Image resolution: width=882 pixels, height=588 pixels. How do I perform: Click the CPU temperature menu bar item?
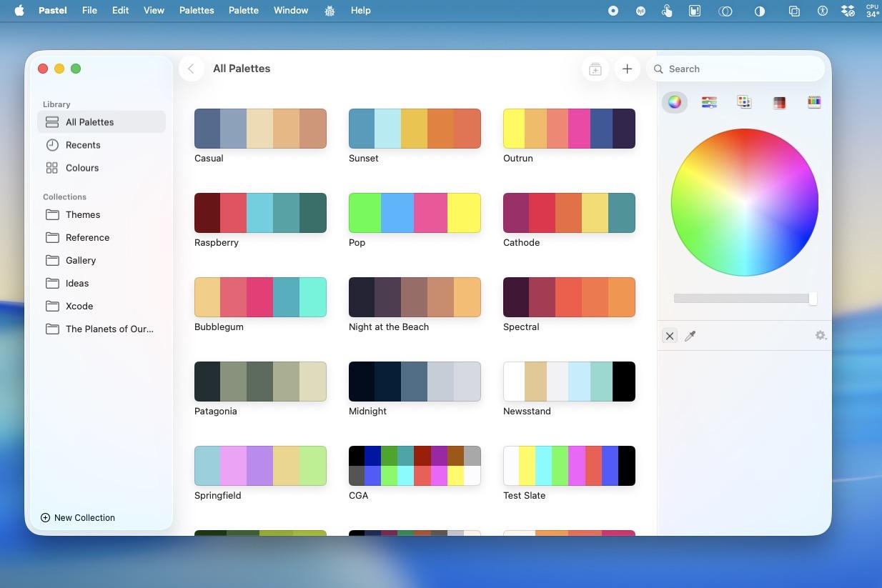[x=873, y=11]
